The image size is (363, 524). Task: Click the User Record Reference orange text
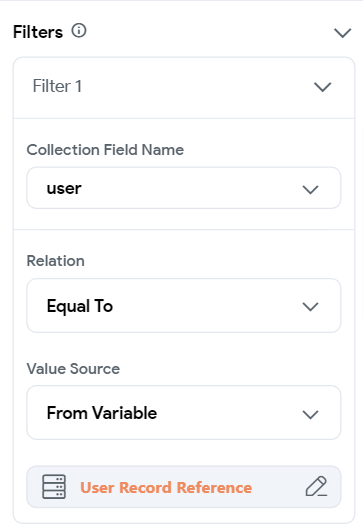(166, 488)
